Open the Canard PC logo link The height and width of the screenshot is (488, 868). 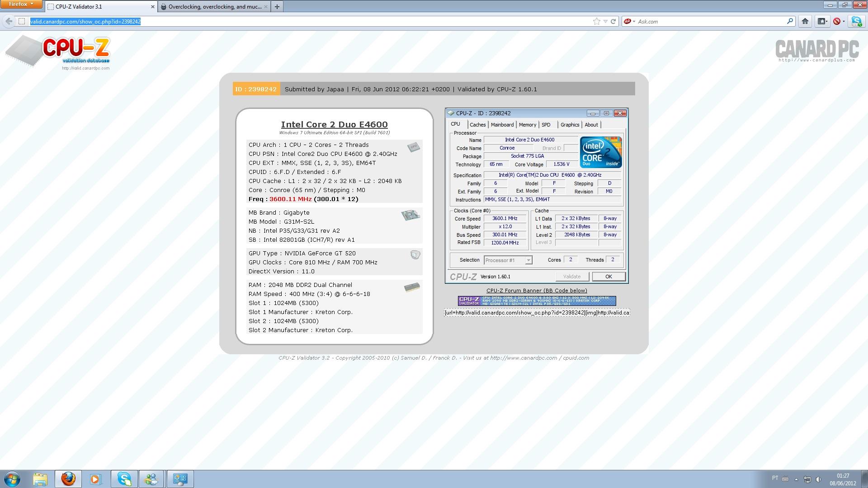816,51
